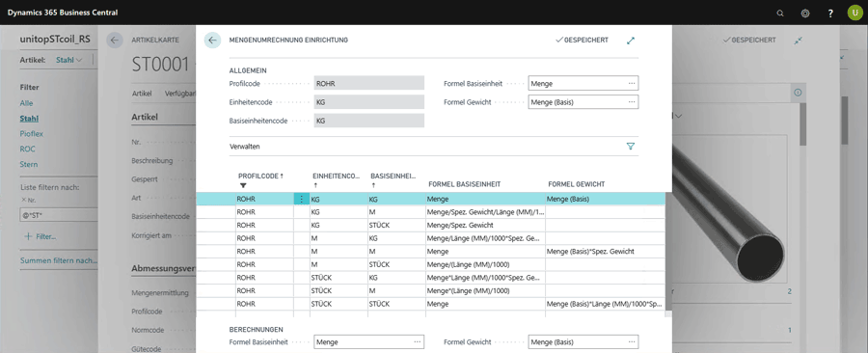Go back from the Artikelkarte page
Viewport: 868px width, 353px height.
(115, 40)
